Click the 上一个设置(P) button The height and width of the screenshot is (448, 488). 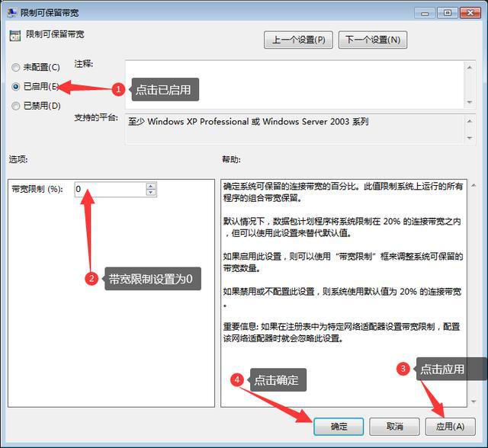click(298, 40)
